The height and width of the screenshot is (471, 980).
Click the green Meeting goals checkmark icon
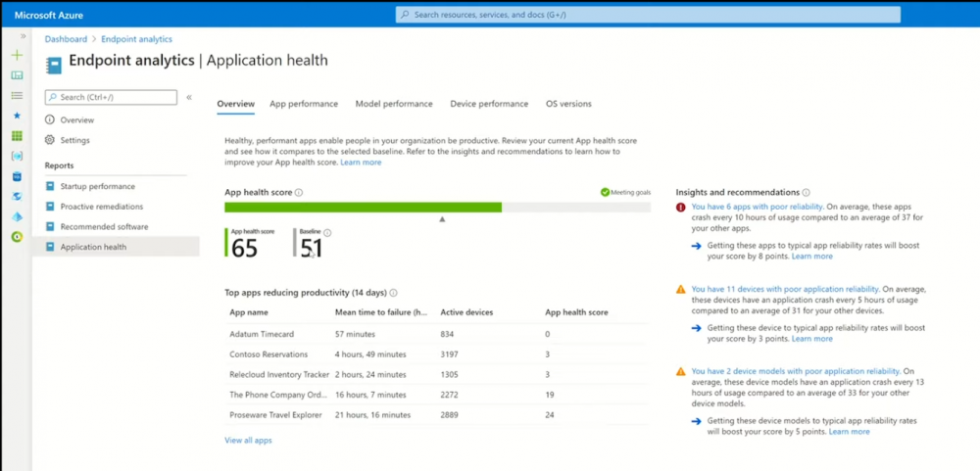tap(605, 192)
